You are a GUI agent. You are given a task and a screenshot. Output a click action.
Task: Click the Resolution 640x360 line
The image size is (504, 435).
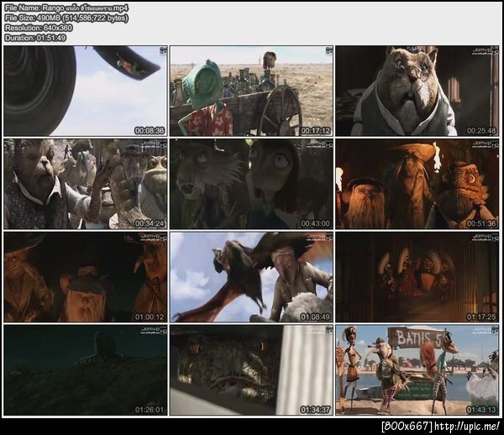point(39,28)
